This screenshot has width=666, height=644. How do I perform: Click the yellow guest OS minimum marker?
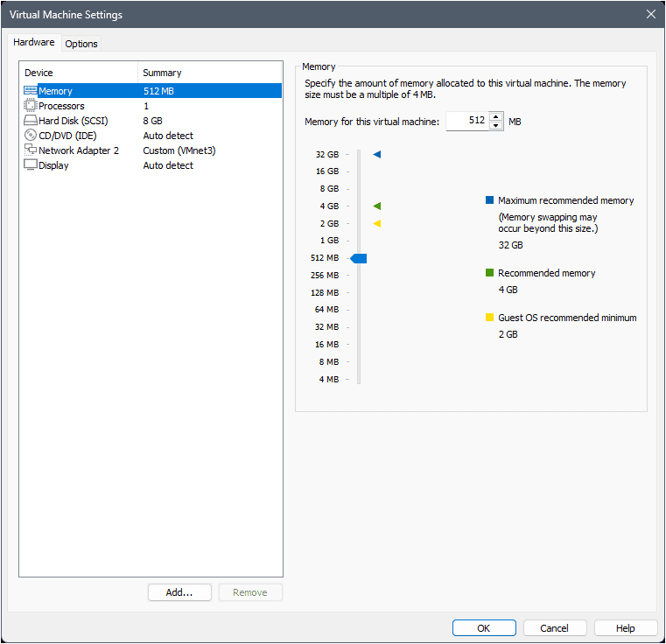[376, 223]
